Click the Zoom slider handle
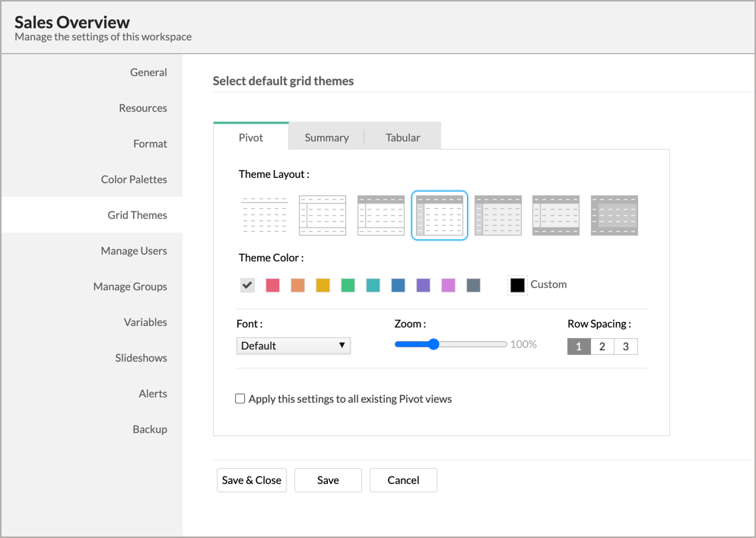756x538 pixels. pyautogui.click(x=434, y=344)
